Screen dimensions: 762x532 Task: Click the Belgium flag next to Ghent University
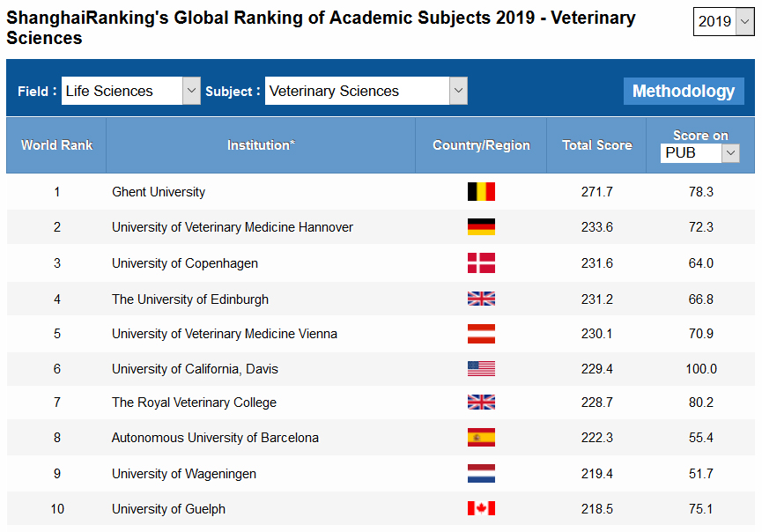[x=480, y=191]
